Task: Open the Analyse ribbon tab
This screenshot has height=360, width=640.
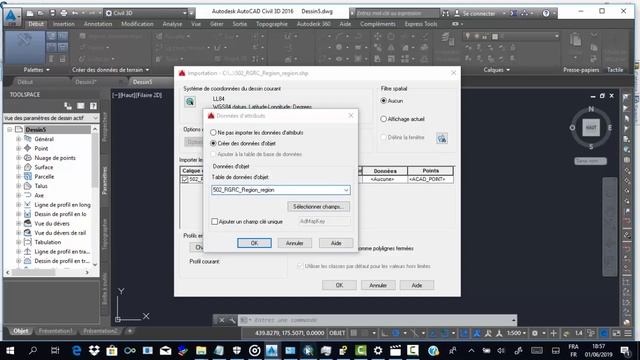Action: [172, 24]
